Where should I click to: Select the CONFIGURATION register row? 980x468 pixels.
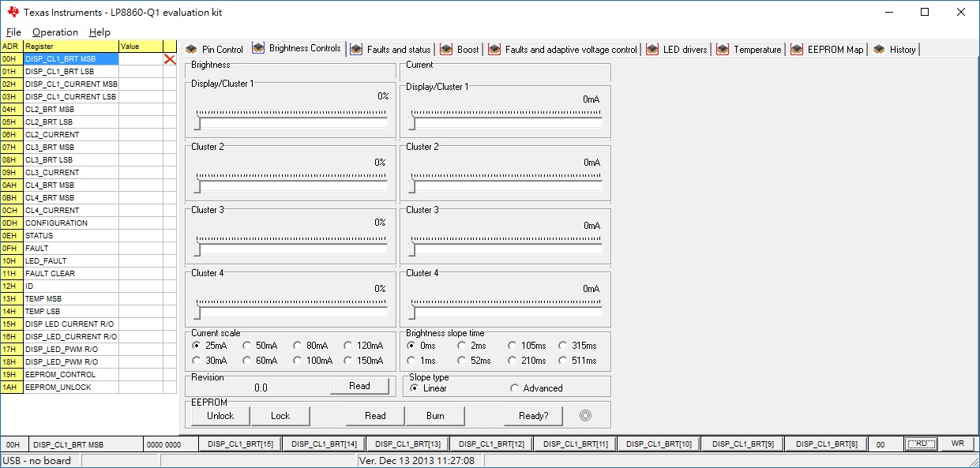pos(88,223)
